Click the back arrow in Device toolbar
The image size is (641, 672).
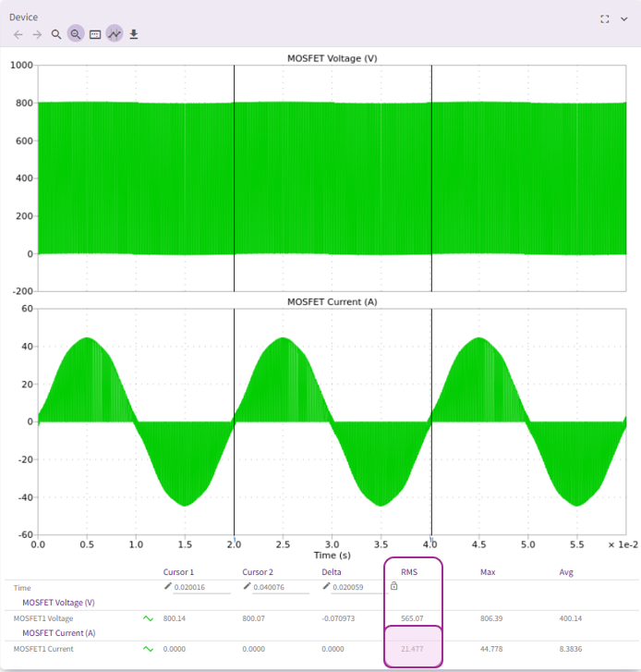[x=18, y=34]
